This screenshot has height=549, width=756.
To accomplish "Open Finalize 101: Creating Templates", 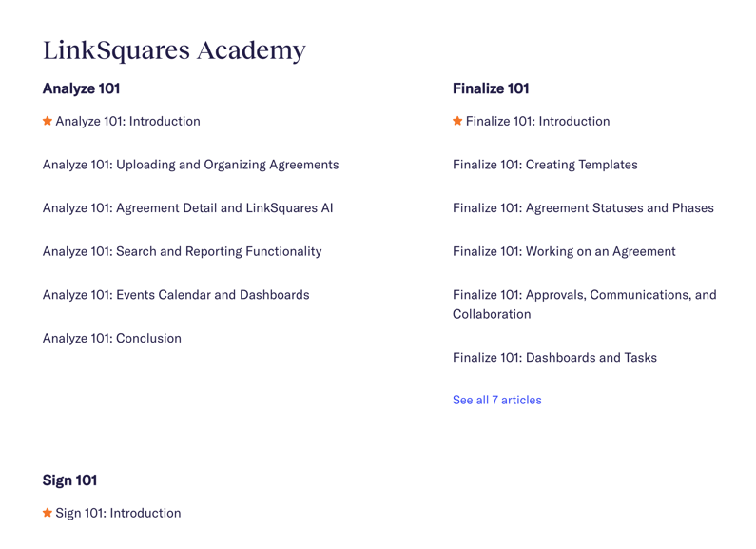I will point(545,165).
